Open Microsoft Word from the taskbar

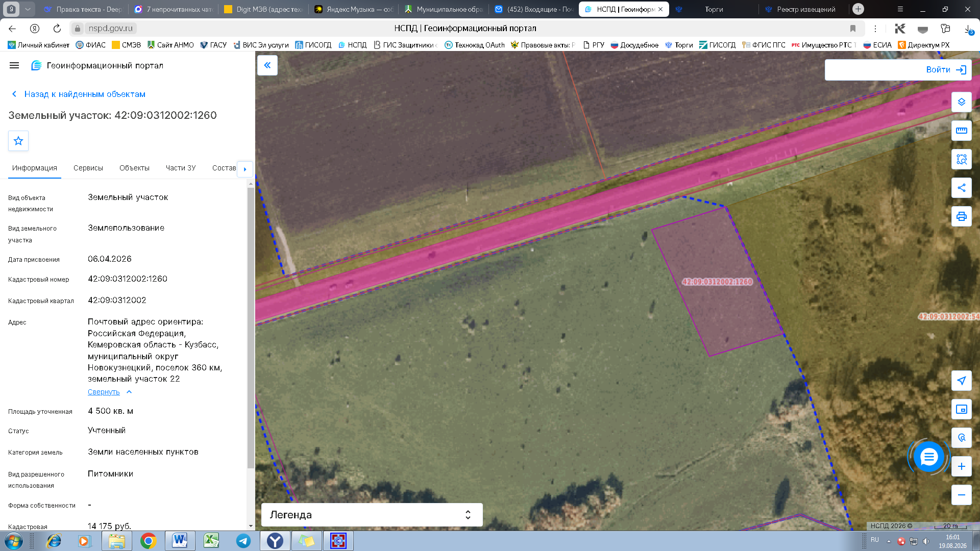click(180, 541)
